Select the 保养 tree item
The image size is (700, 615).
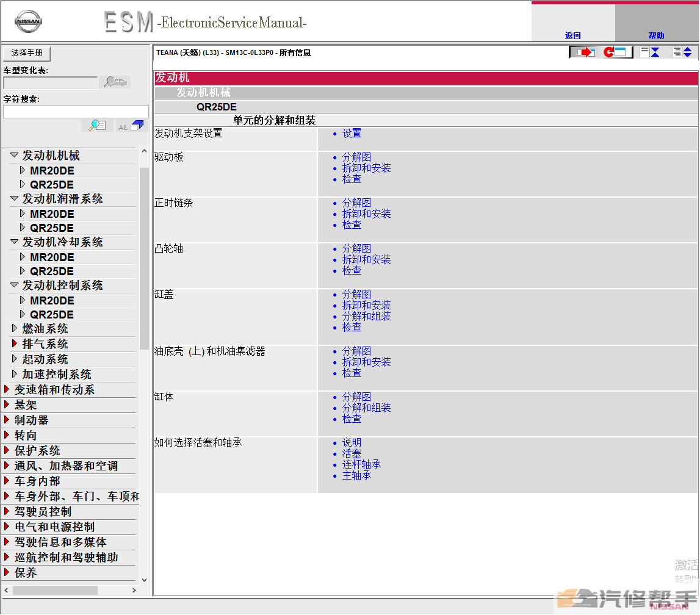pyautogui.click(x=26, y=573)
